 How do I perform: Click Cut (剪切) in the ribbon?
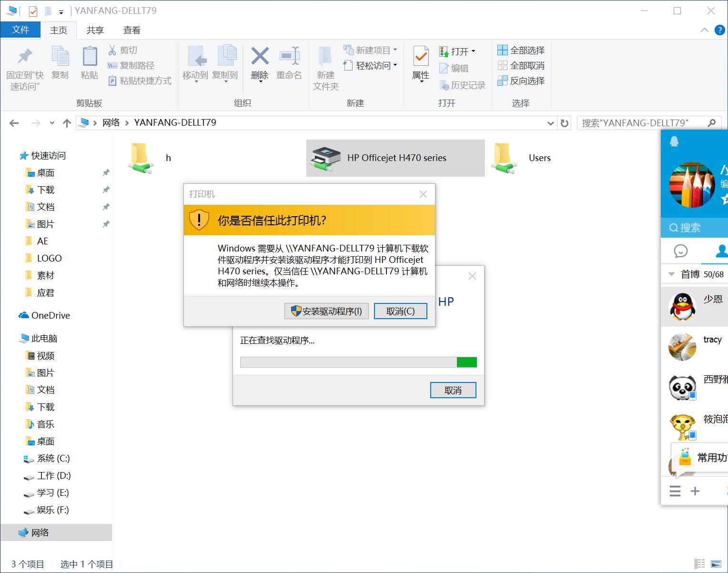point(122,50)
